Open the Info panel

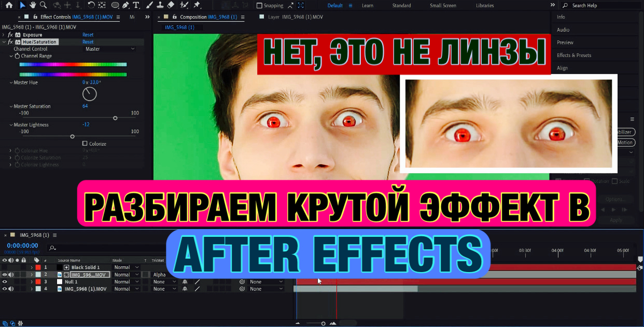(x=561, y=17)
